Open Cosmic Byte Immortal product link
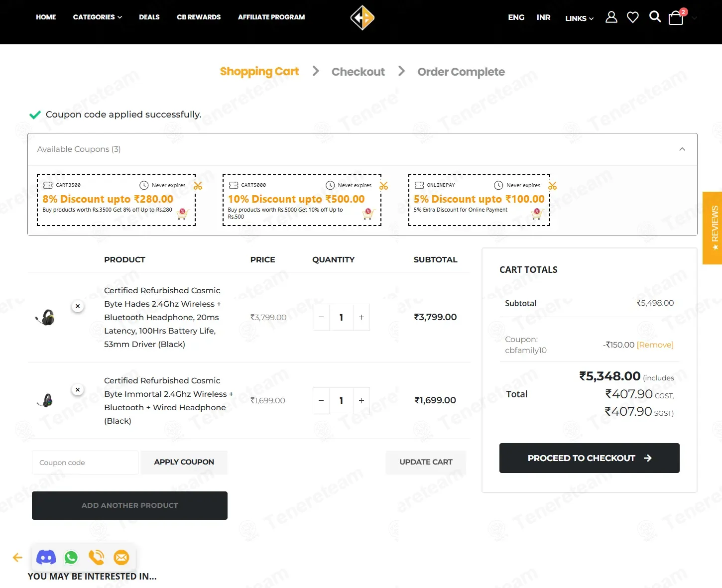Screen dimensions: 722x588 pos(168,401)
